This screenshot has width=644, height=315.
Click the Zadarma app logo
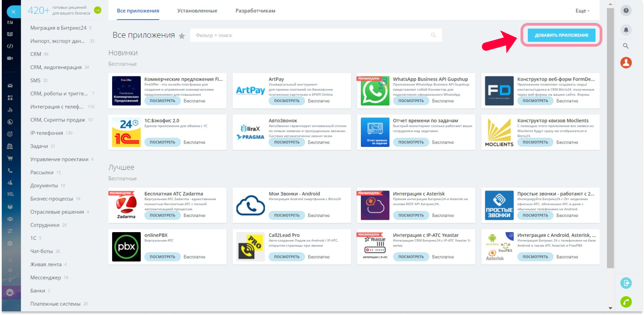[x=126, y=205]
